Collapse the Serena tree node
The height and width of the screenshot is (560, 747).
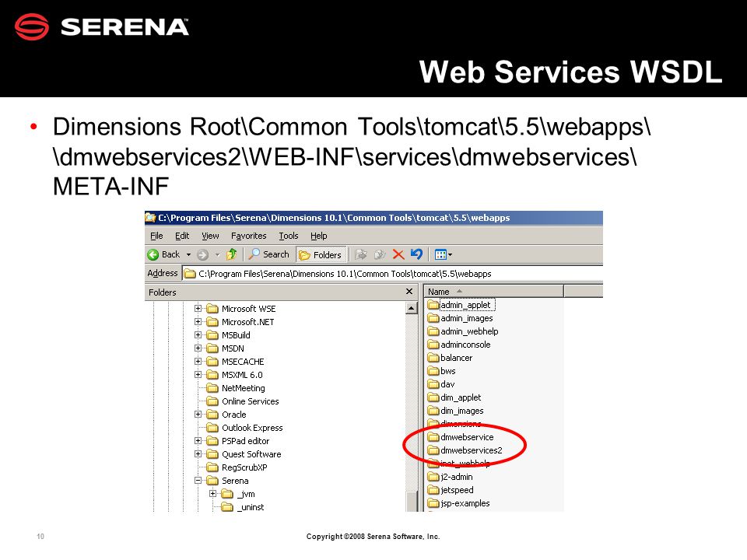tap(198, 481)
